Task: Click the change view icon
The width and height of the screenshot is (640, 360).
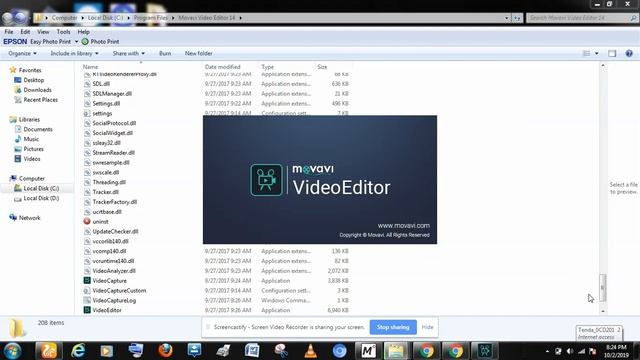Action: 587,53
